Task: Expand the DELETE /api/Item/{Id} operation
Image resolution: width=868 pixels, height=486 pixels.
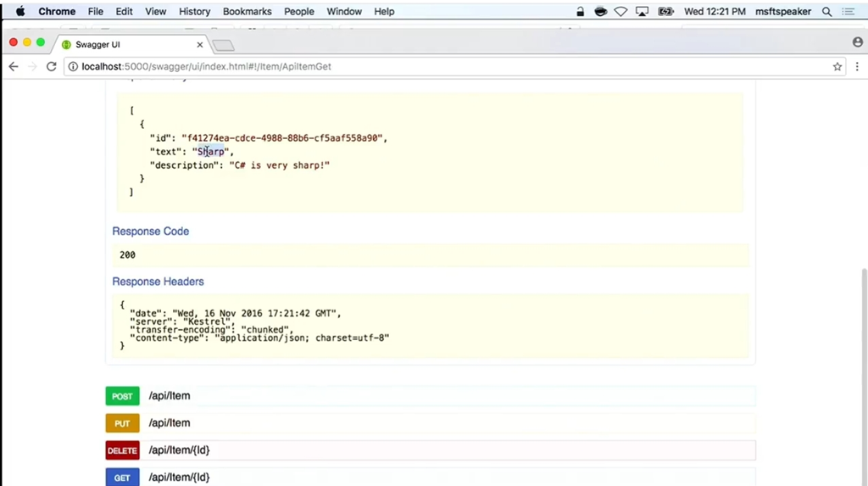Action: pos(179,450)
